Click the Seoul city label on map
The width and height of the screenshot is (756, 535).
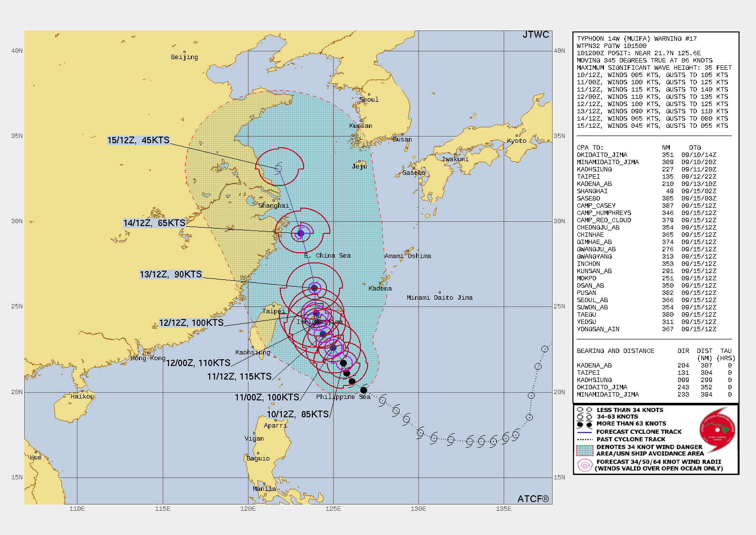pos(369,100)
